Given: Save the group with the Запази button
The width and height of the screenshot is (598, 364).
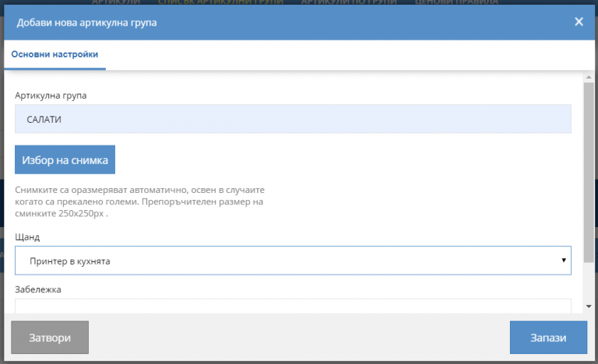Looking at the screenshot, I should (x=547, y=338).
